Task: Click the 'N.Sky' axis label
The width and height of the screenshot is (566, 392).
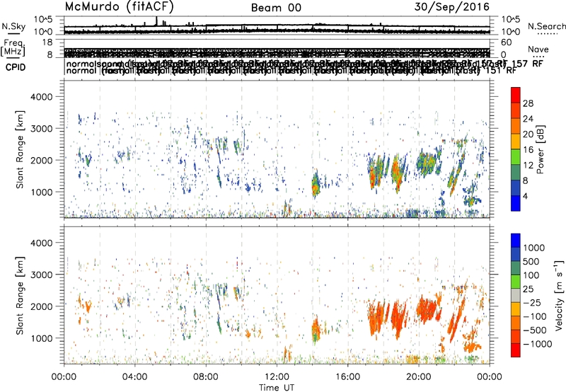Action: coord(13,26)
